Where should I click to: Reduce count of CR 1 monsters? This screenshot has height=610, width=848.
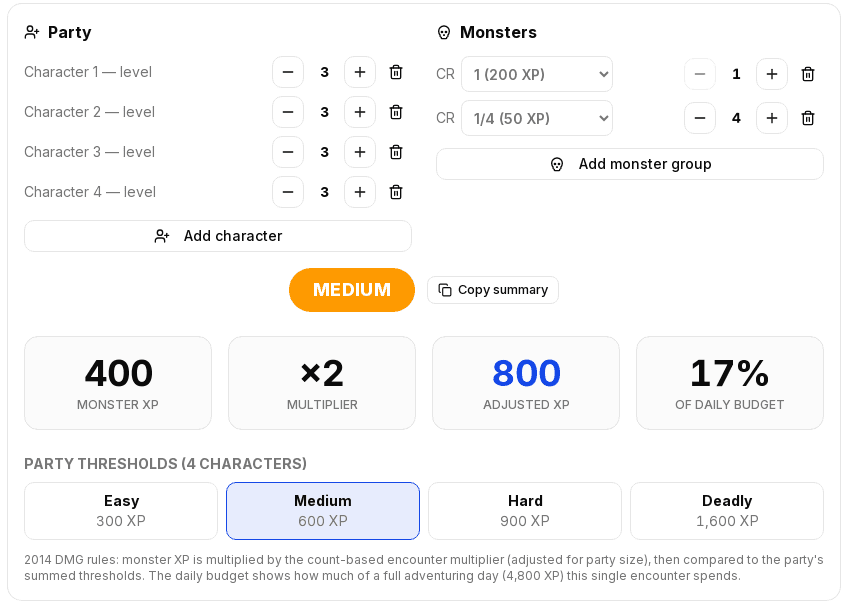[700, 74]
